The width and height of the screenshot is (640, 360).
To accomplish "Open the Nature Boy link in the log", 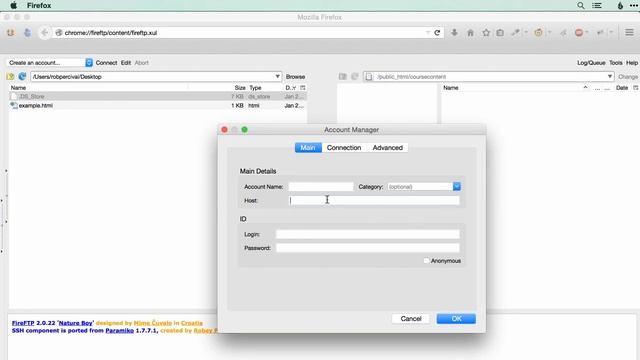I will pyautogui.click(x=76, y=323).
